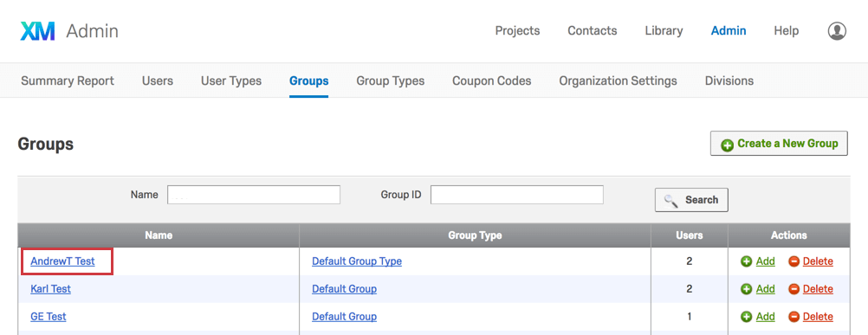868x335 pixels.
Task: Click green Add icon for AndrewT Test
Action: click(746, 261)
